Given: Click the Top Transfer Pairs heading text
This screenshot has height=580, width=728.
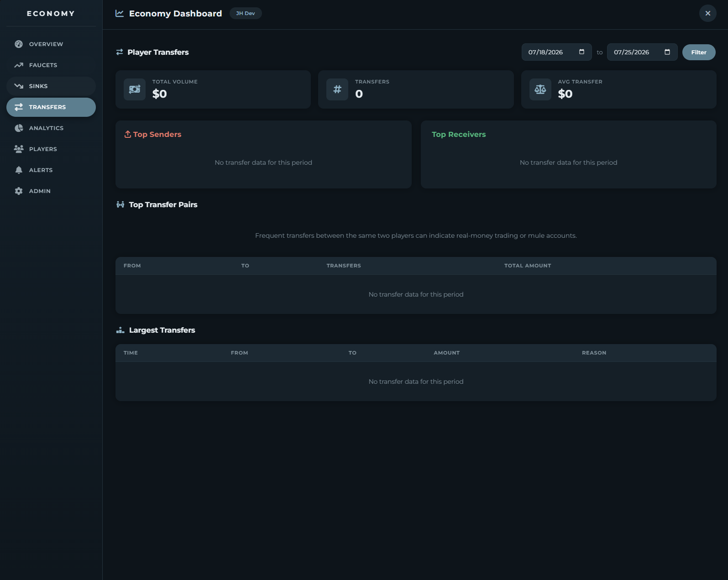Looking at the screenshot, I should (x=163, y=204).
